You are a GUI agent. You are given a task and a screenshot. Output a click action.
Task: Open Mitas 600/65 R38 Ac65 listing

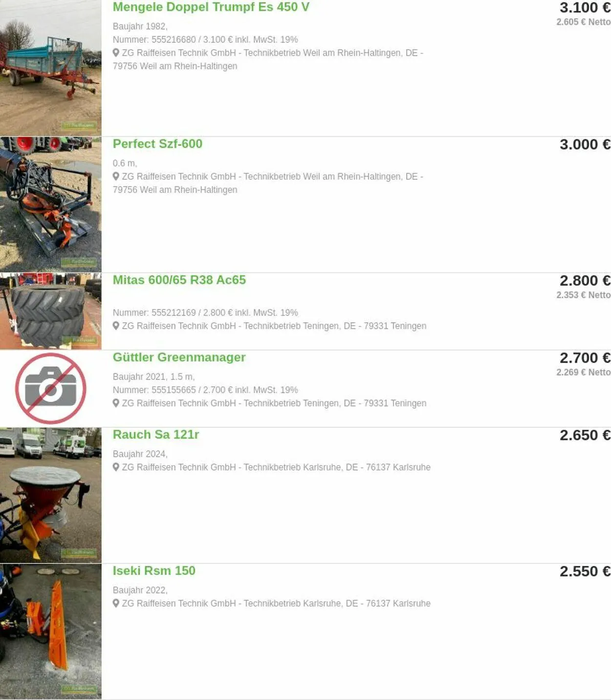(x=179, y=280)
